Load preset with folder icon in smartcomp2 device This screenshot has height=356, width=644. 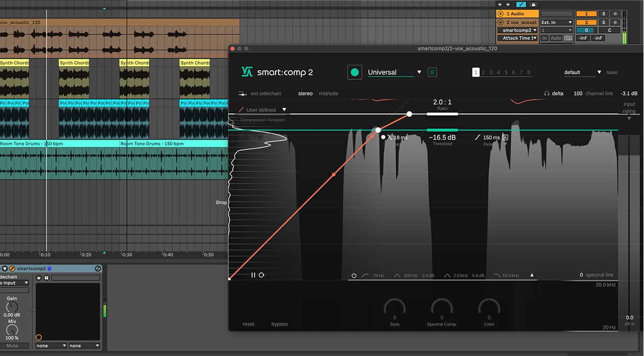[x=39, y=278]
